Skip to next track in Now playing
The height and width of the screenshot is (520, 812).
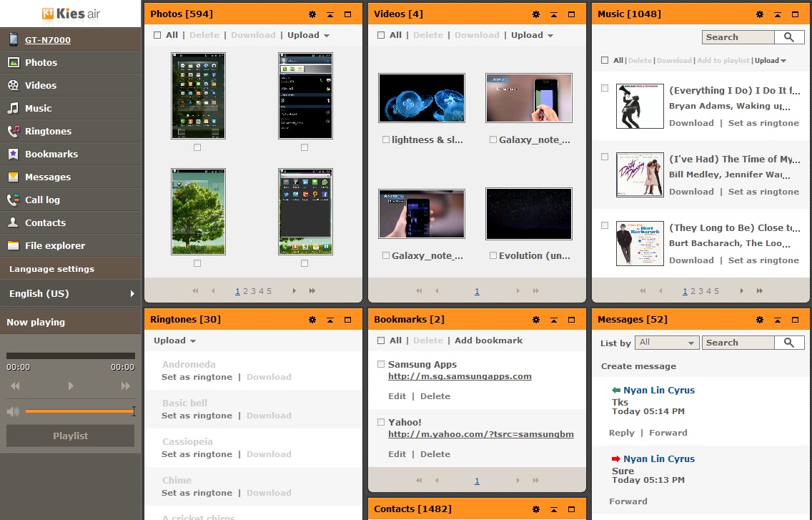click(x=125, y=386)
